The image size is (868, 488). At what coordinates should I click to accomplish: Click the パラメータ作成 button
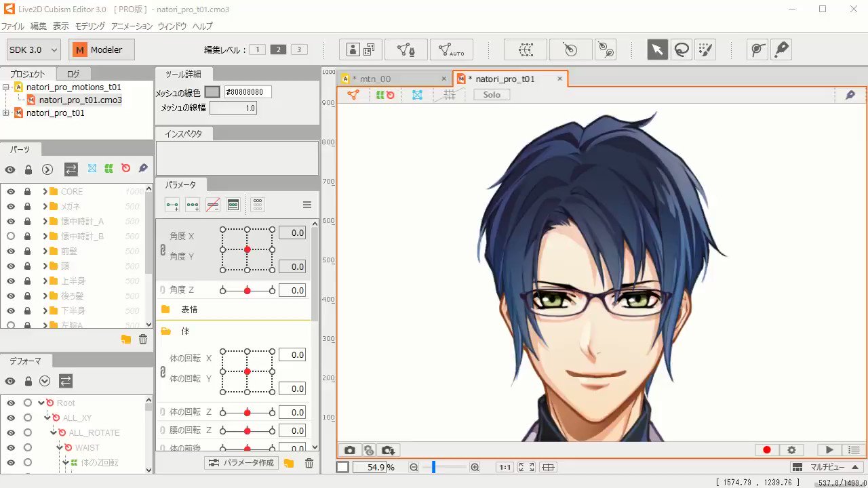[x=241, y=463]
